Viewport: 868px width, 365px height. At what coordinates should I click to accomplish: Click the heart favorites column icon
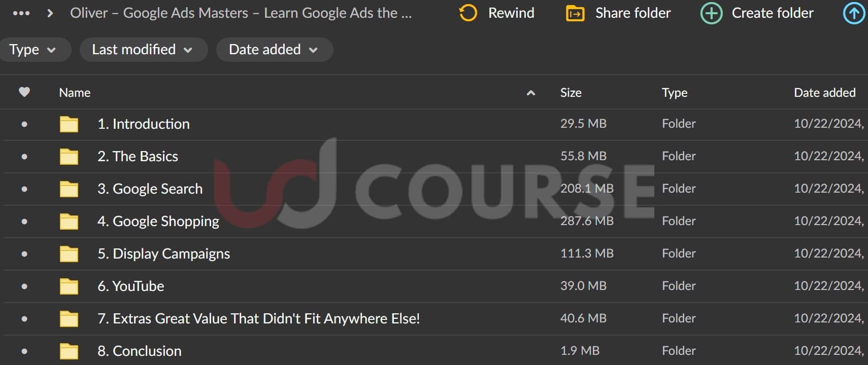pyautogui.click(x=24, y=92)
